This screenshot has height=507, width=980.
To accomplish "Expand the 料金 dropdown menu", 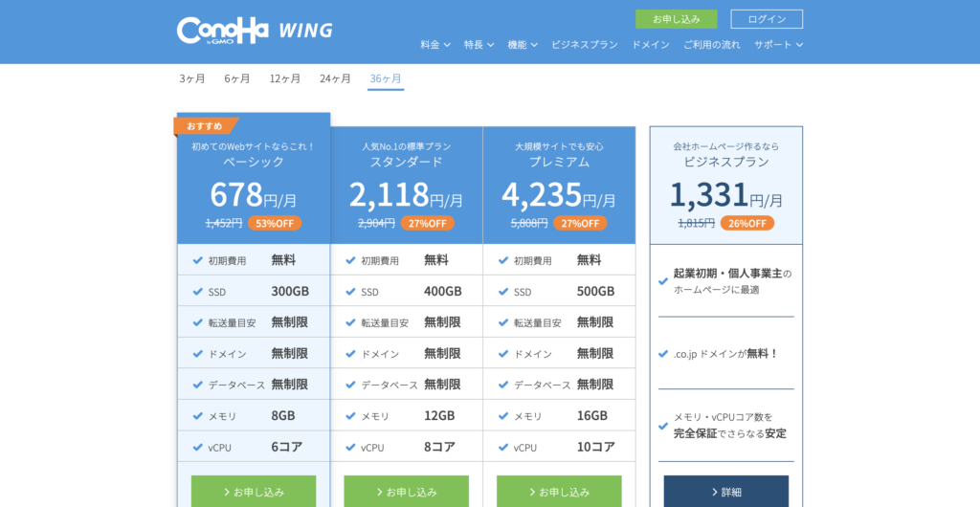I will 435,45.
